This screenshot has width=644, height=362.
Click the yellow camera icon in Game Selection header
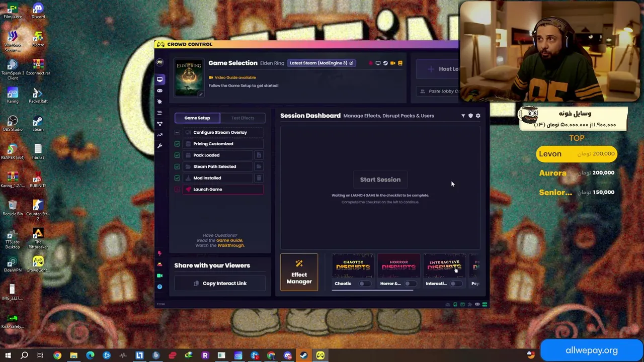tap(393, 63)
